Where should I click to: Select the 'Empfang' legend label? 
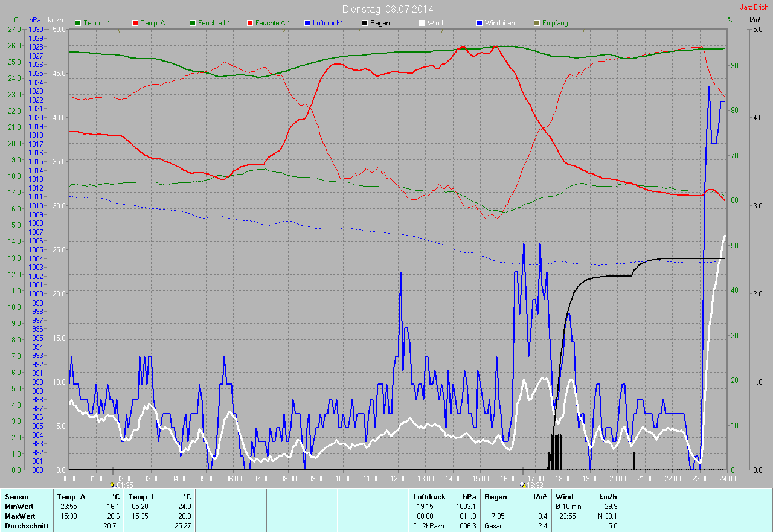[x=555, y=23]
